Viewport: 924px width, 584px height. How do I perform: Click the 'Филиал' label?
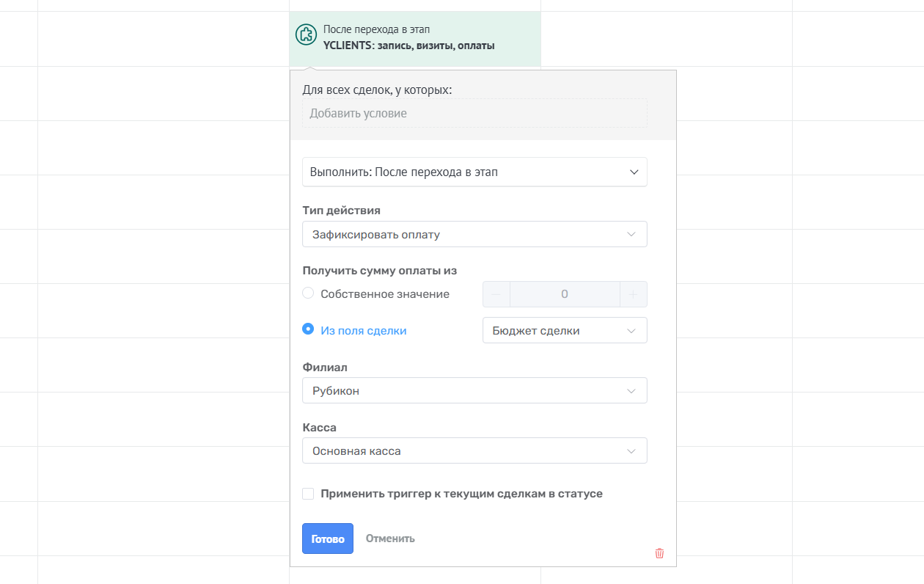pyautogui.click(x=324, y=366)
